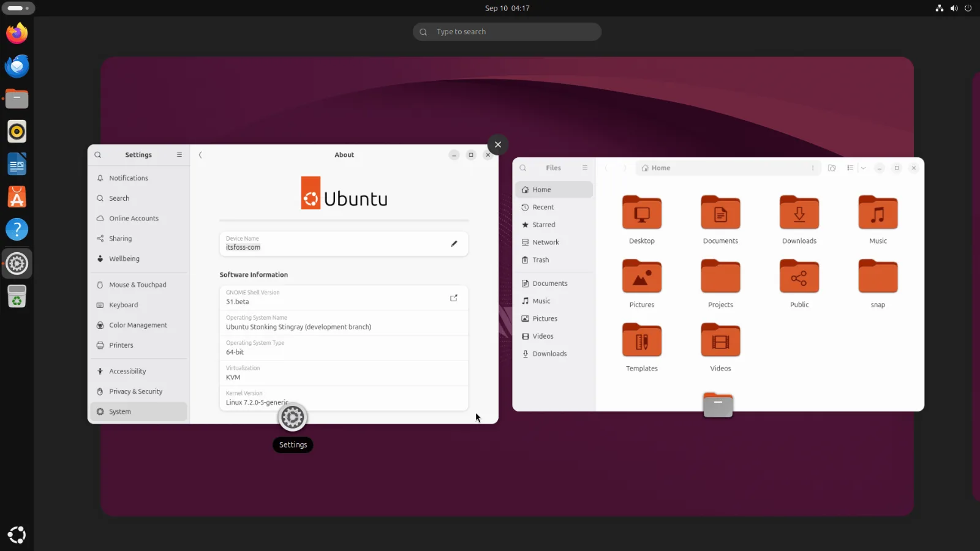Open Firefox from the dock
The width and height of the screenshot is (980, 551).
pos(17,33)
